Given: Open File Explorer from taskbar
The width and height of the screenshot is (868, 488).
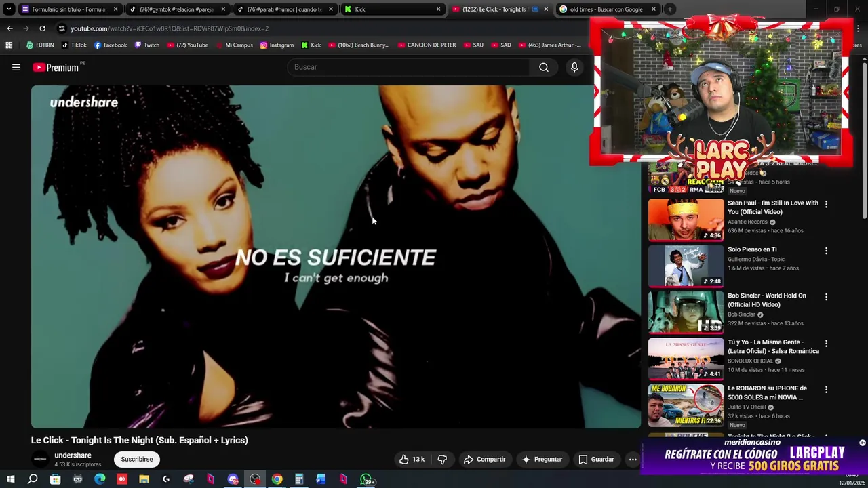Looking at the screenshot, I should point(144,480).
